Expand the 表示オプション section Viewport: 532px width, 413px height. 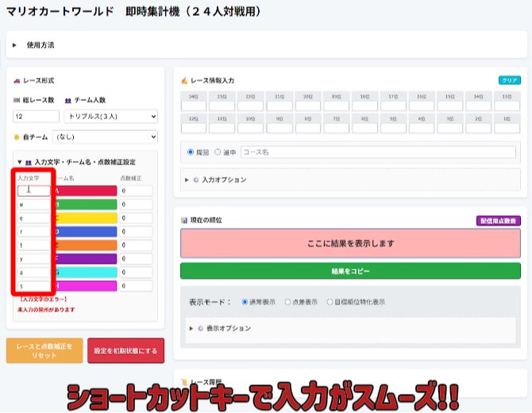191,329
